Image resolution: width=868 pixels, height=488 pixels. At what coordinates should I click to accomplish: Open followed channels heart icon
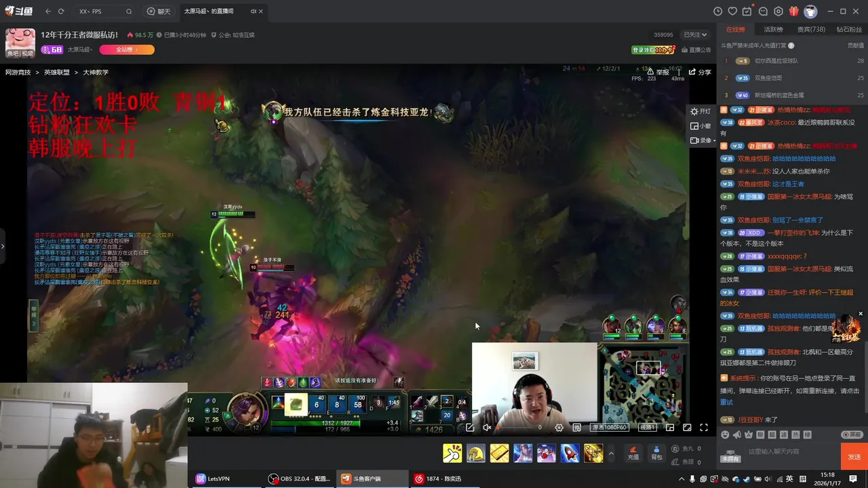pyautogui.click(x=732, y=12)
